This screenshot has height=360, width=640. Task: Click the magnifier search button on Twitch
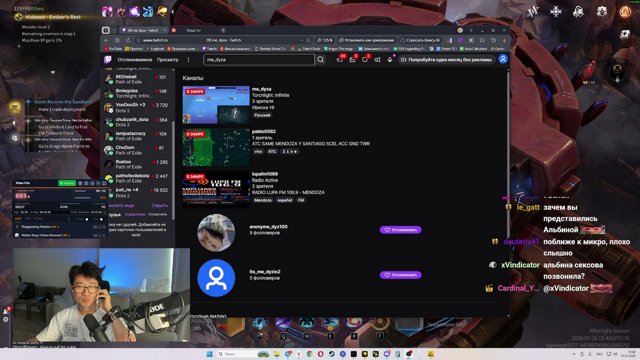(x=321, y=60)
